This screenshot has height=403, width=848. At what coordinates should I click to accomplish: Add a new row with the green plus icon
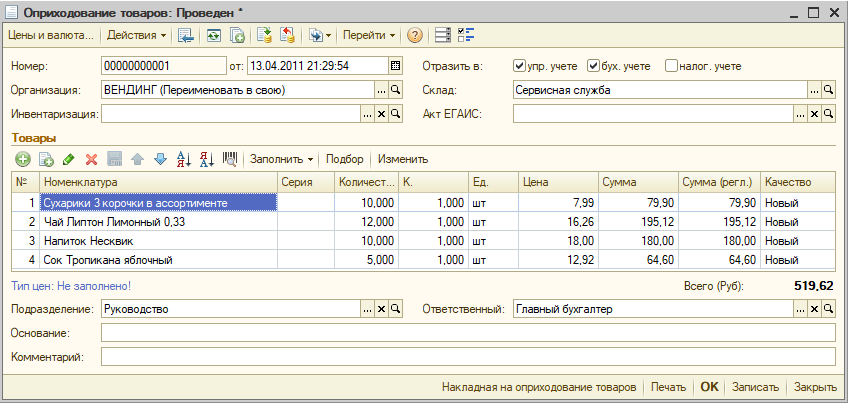(22, 159)
